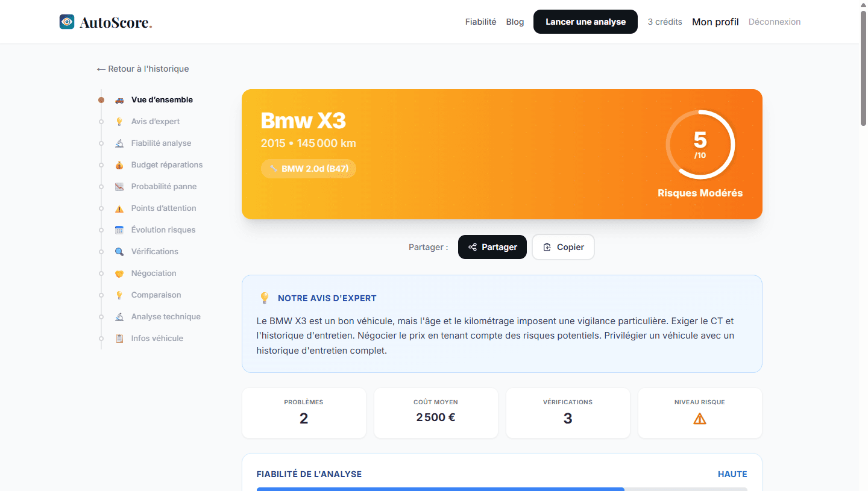Click the Partager : label text
The height and width of the screenshot is (491, 868).
(x=428, y=247)
